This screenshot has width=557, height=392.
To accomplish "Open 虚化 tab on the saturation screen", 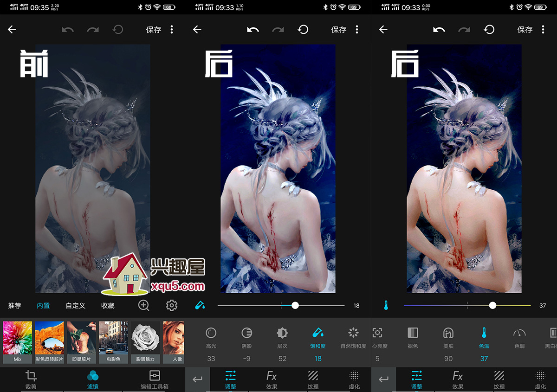I will tap(354, 379).
